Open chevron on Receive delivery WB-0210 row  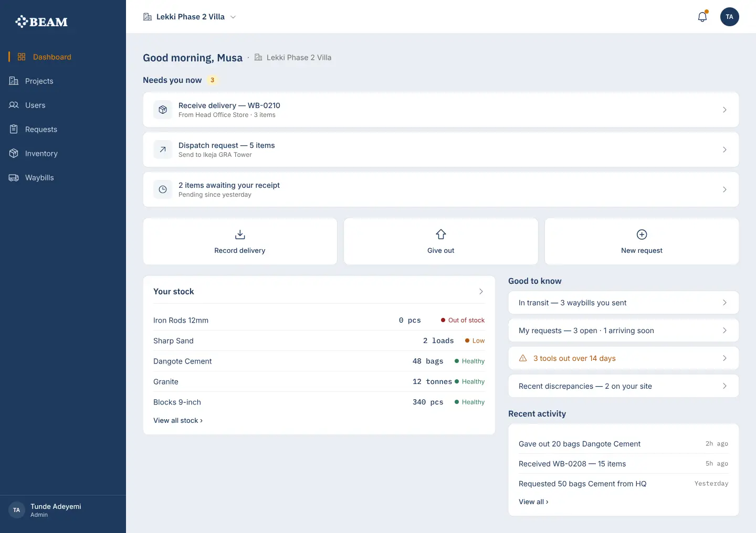[x=724, y=110]
